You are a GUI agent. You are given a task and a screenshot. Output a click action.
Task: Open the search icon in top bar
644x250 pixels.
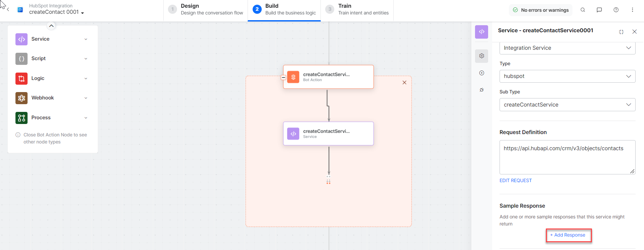pos(583,10)
